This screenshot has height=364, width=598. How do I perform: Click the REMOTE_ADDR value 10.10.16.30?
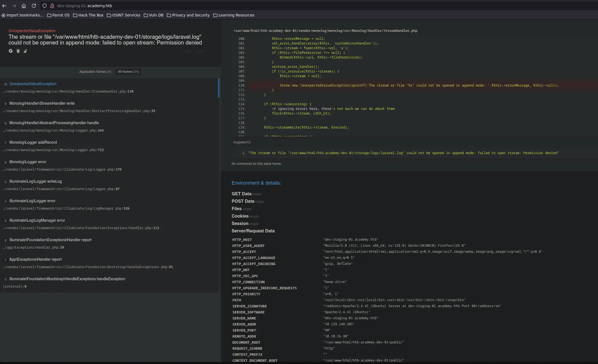click(336, 336)
